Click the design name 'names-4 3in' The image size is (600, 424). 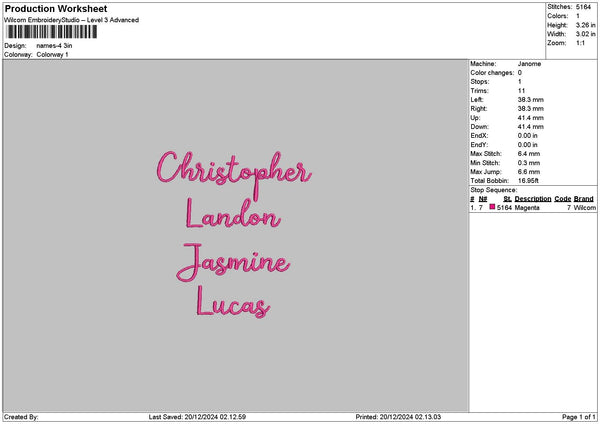pyautogui.click(x=54, y=46)
